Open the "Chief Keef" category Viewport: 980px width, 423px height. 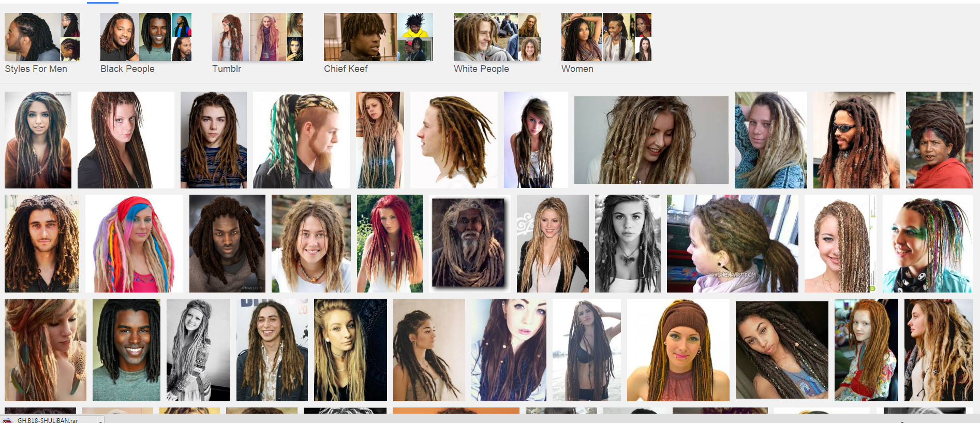point(378,43)
